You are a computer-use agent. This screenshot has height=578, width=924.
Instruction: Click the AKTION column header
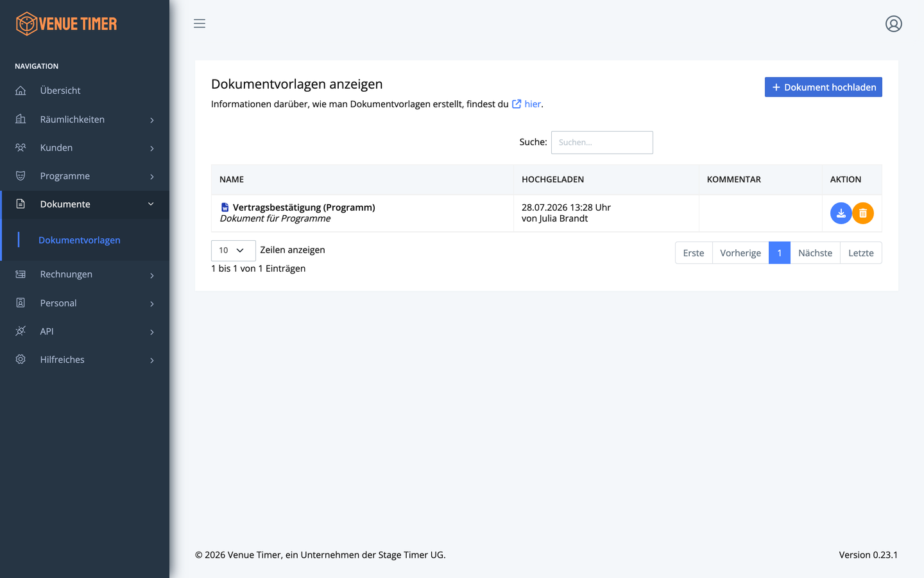click(x=852, y=180)
